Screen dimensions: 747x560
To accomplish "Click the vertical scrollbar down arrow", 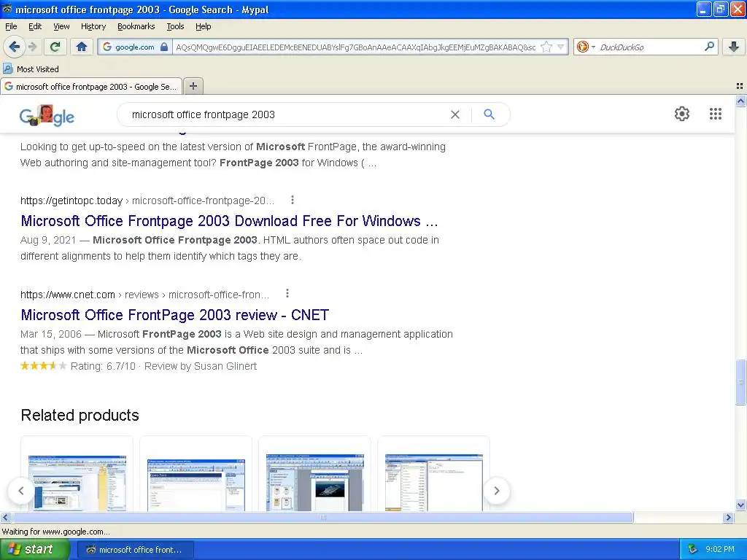I will point(740,505).
